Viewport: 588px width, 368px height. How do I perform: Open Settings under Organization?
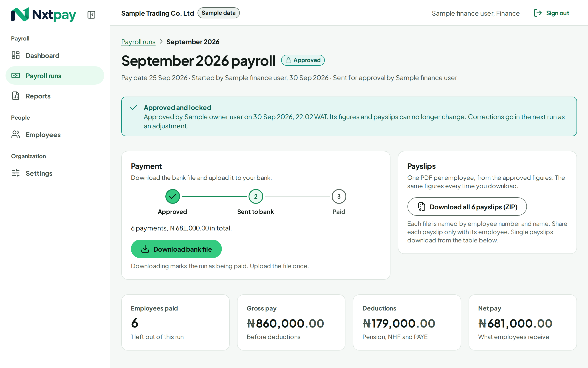pyautogui.click(x=55, y=173)
